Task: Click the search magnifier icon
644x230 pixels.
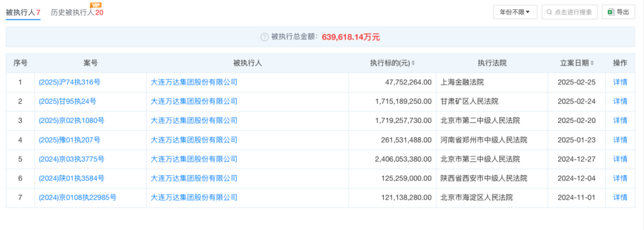Action: [x=549, y=13]
